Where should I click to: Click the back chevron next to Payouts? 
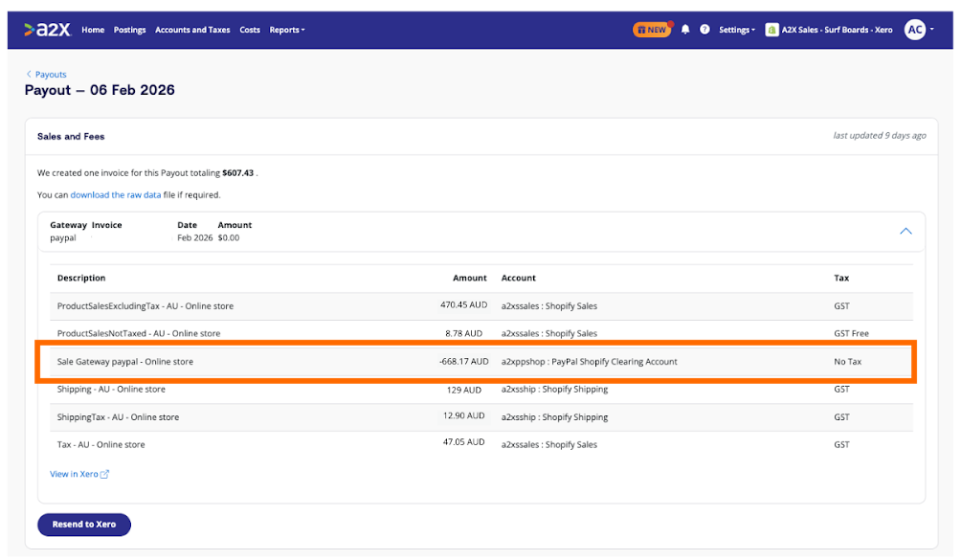tap(29, 74)
